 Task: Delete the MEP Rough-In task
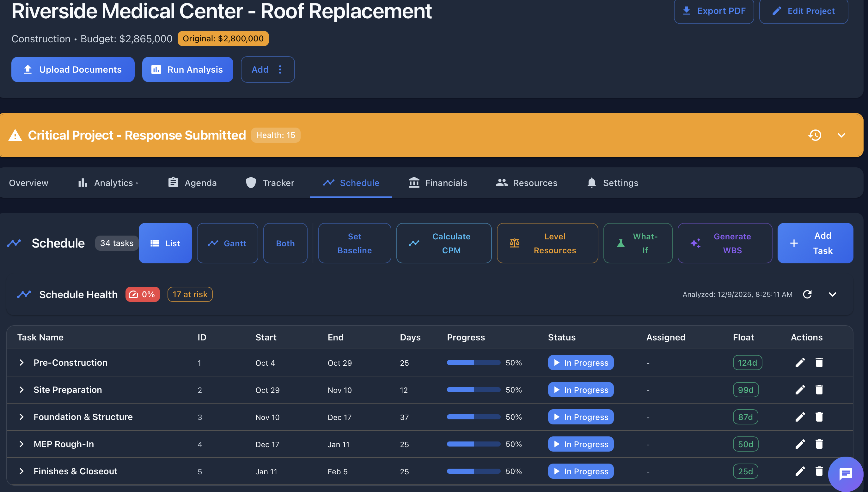[819, 444]
